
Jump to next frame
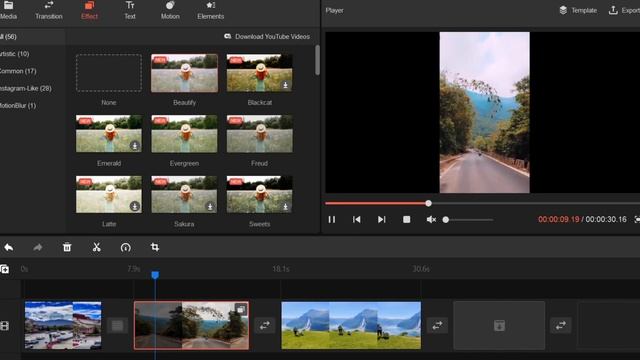point(381,220)
